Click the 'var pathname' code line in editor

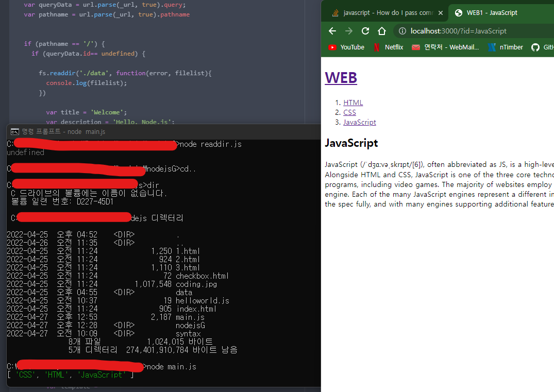[x=107, y=14]
